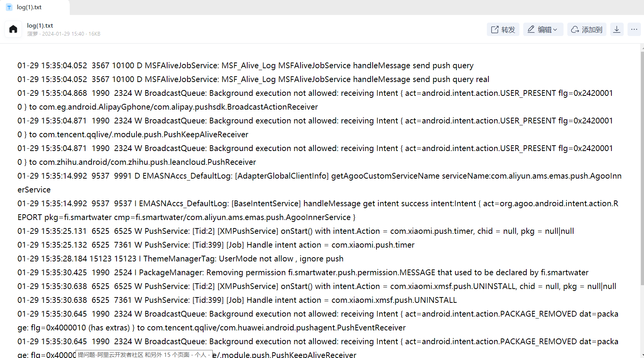Open the 编辑 edit dropdown
Viewport: 644px width, 358px height.
pyautogui.click(x=543, y=30)
